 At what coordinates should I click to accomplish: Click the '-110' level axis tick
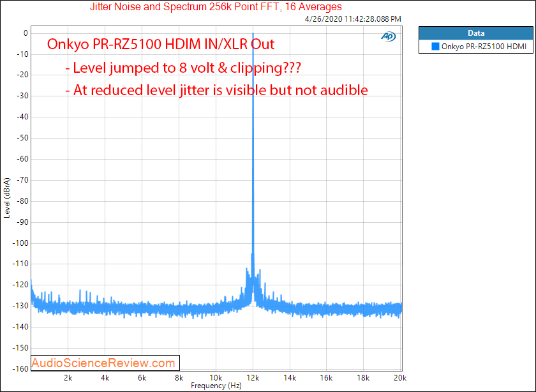pyautogui.click(x=21, y=264)
